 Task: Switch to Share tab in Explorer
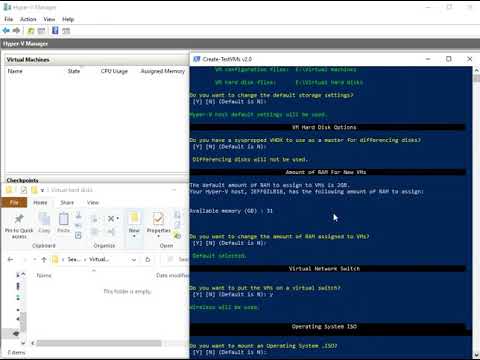(67, 202)
